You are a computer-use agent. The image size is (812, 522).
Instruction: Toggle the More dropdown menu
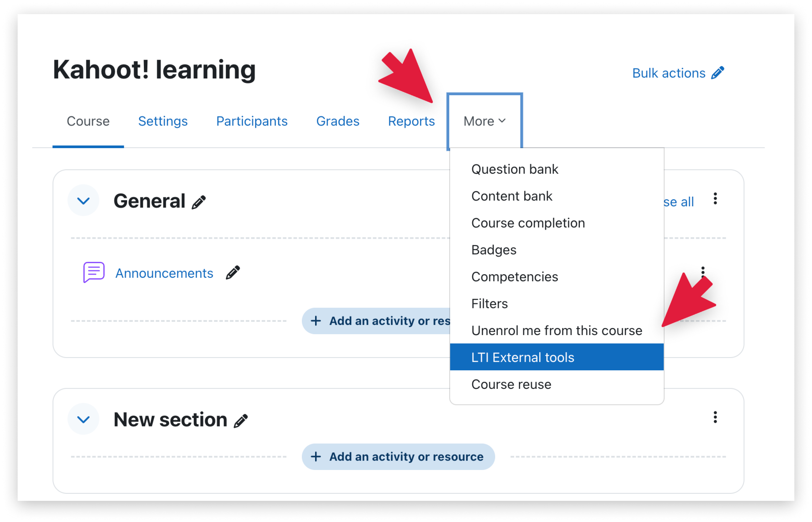click(x=485, y=121)
